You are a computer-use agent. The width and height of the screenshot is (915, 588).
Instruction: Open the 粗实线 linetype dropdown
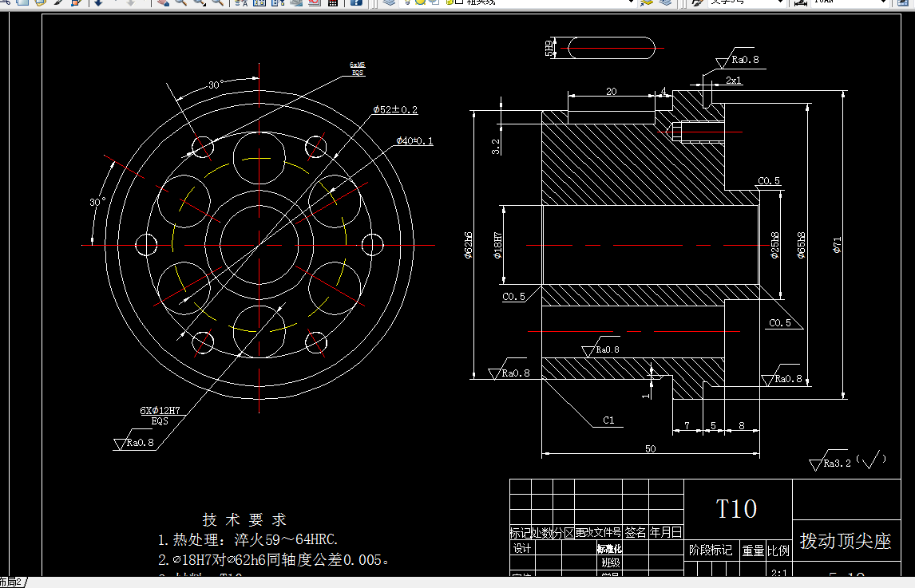click(x=630, y=5)
